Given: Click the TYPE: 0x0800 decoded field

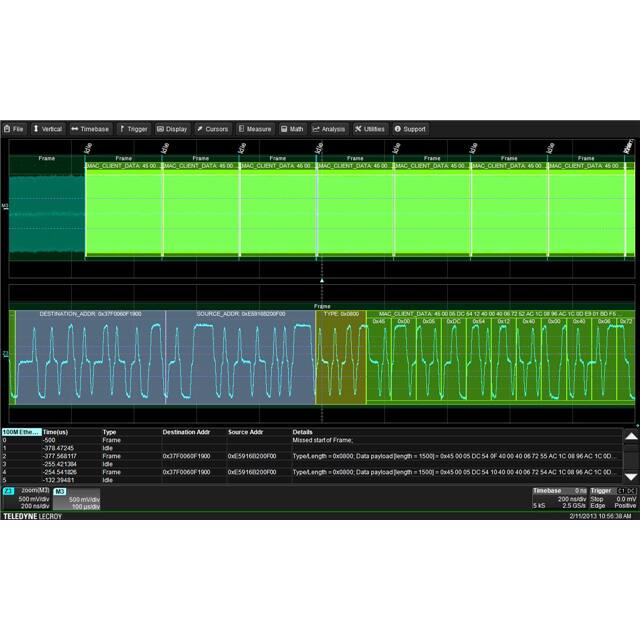Looking at the screenshot, I should tap(341, 314).
